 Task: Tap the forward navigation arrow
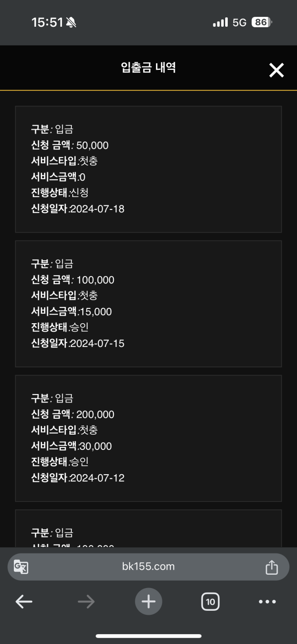[86, 601]
